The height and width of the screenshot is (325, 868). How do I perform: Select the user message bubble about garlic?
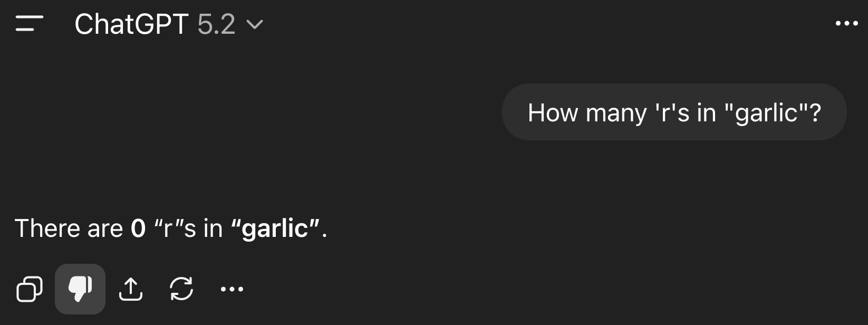pyautogui.click(x=673, y=112)
